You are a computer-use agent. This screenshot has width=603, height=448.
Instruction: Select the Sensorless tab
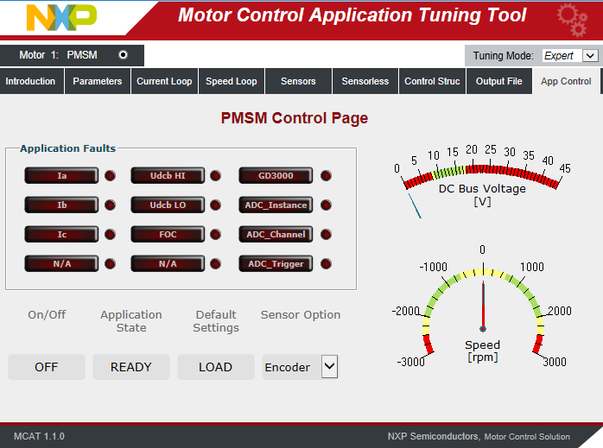click(x=365, y=81)
